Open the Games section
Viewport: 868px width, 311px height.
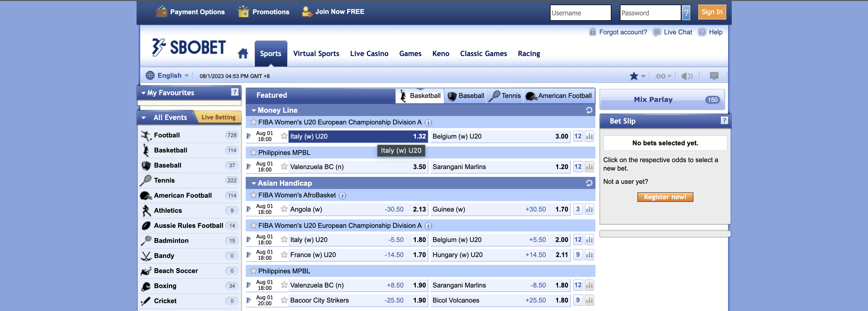(x=410, y=54)
